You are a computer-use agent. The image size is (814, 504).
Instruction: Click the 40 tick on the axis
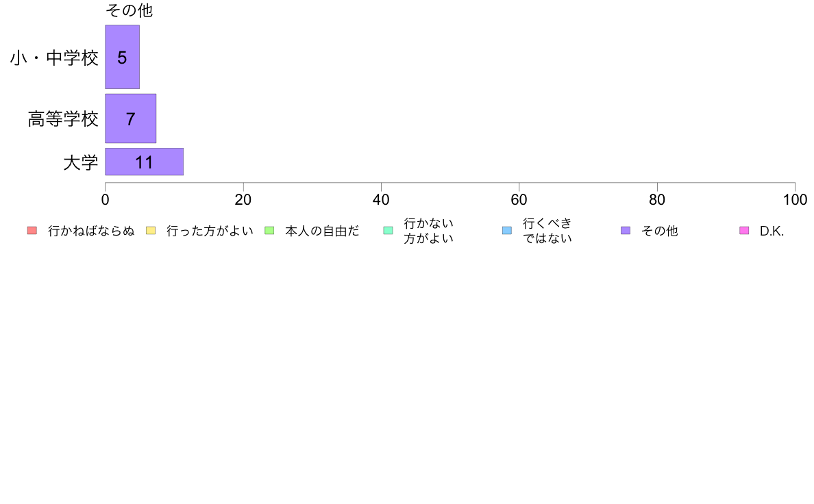pos(381,200)
